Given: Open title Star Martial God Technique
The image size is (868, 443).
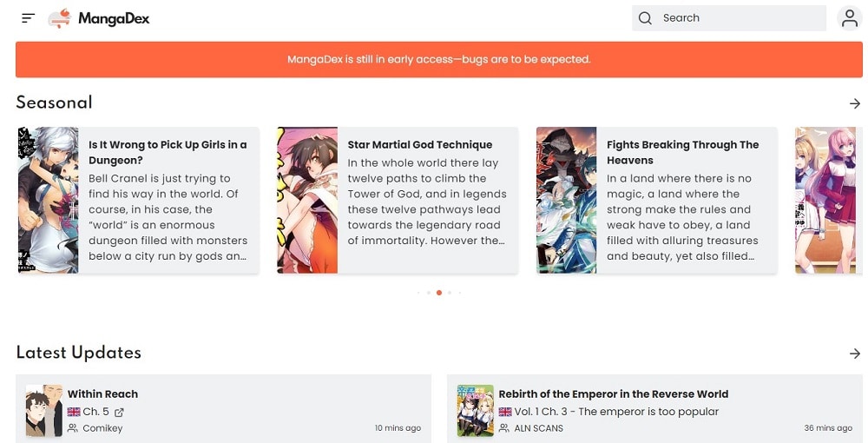Looking at the screenshot, I should click(419, 144).
